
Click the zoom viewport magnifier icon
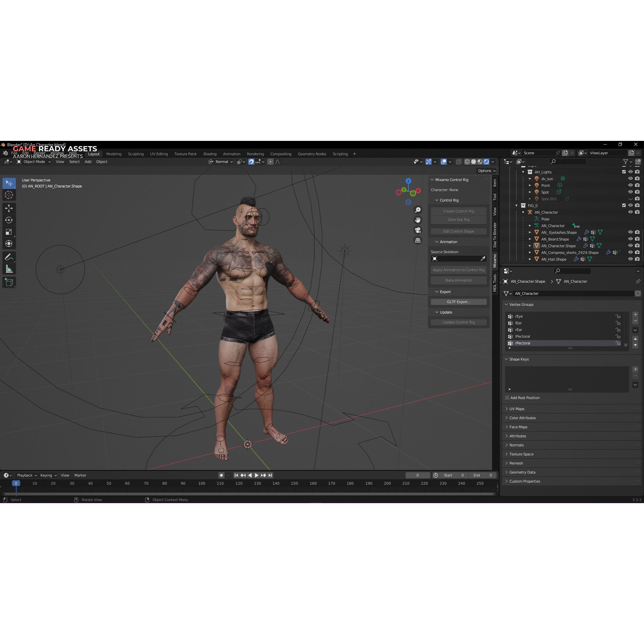point(418,210)
